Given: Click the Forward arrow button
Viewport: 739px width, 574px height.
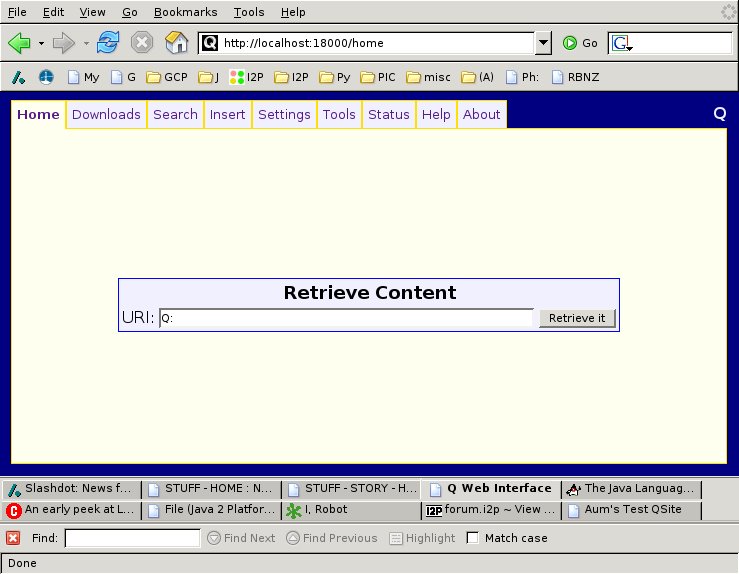Looking at the screenshot, I should [x=64, y=43].
